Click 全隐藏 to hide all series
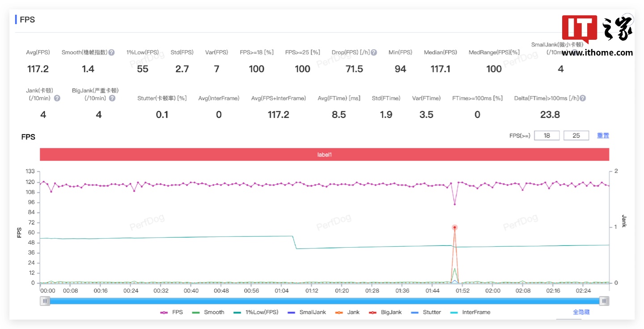 [x=581, y=312]
